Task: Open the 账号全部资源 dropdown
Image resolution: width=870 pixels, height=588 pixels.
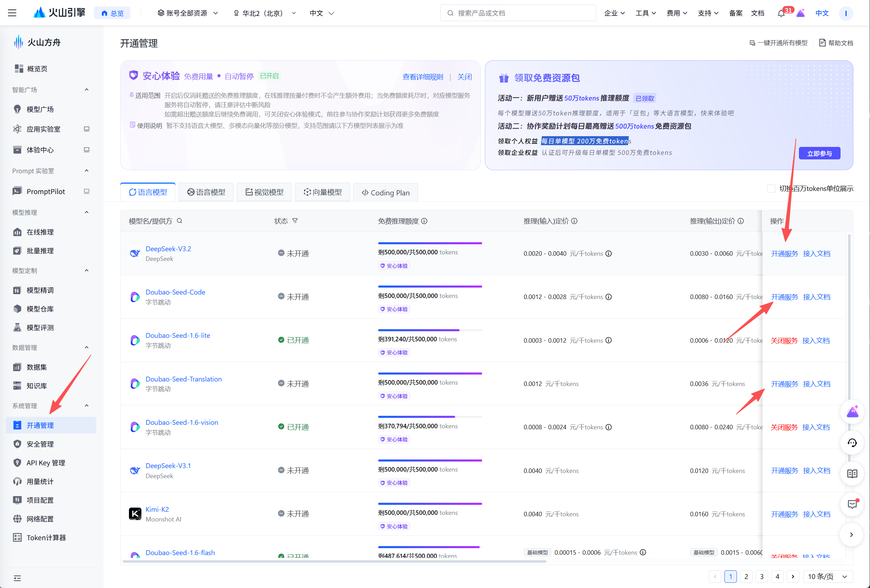Action: (188, 13)
